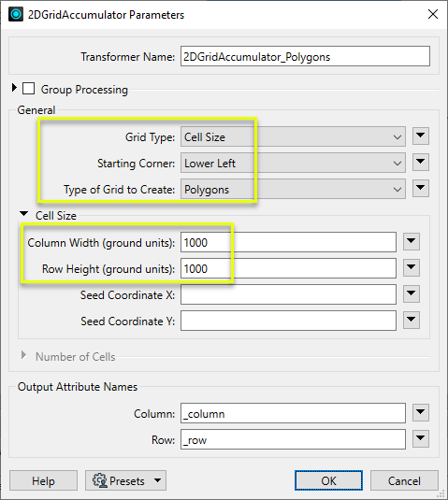
Task: Open the arrow menu beside Column Width
Action: (x=411, y=242)
